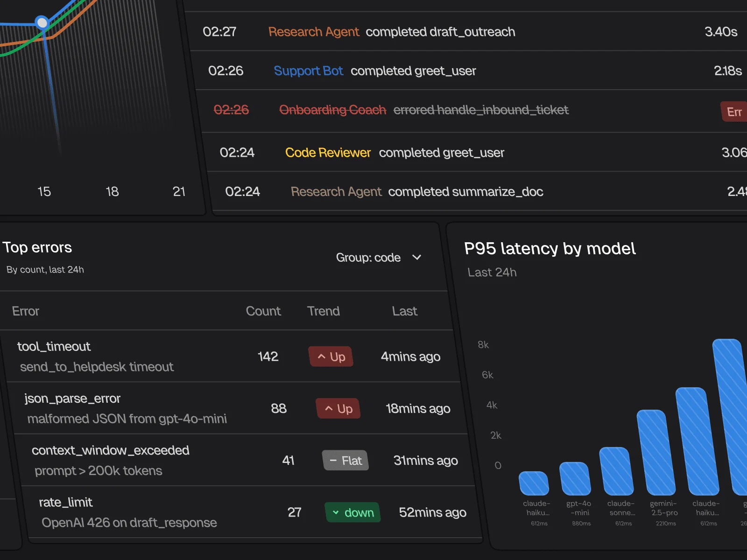Viewport: 747px width, 560px height.
Task: Click '4mins ago' last-seen value
Action: point(411,357)
